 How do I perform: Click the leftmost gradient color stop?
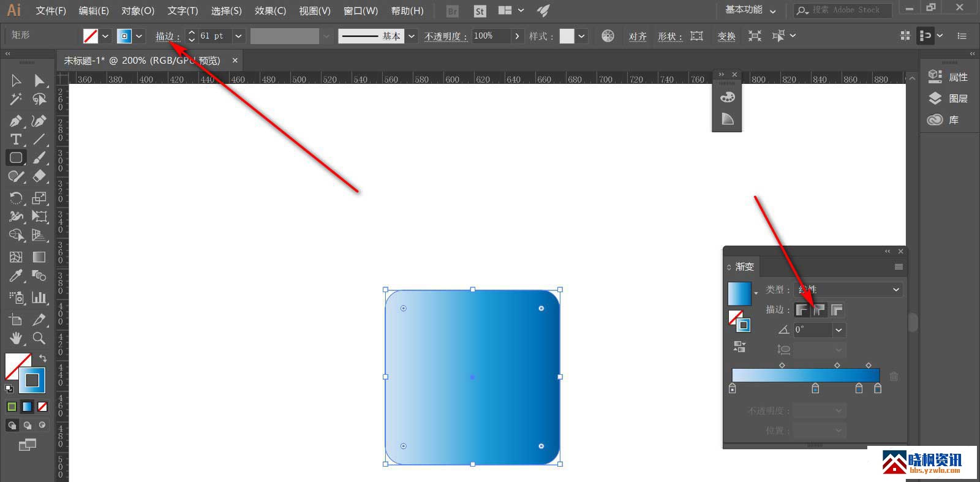click(x=733, y=389)
